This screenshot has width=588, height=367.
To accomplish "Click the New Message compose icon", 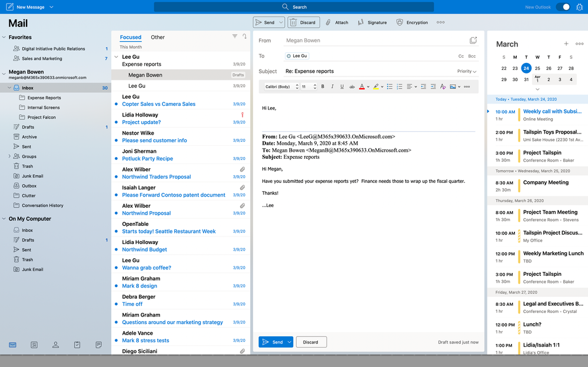I will 10,6.
